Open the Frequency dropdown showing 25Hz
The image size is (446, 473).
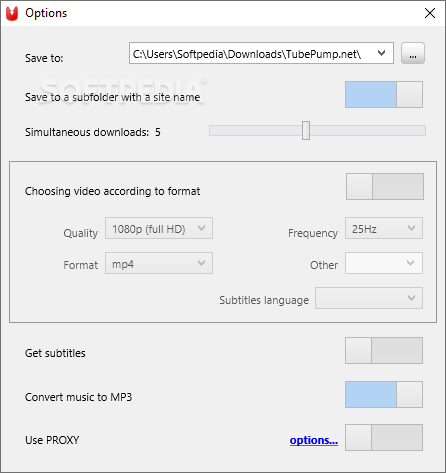click(384, 228)
